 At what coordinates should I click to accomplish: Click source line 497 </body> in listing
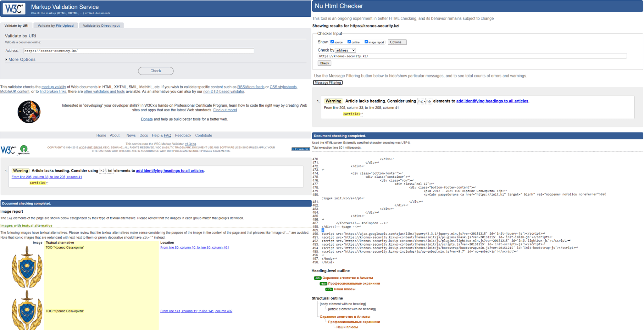click(329, 259)
